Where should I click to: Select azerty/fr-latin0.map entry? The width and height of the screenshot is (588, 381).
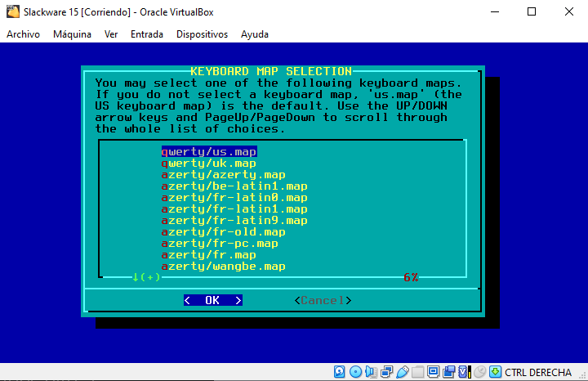pos(234,197)
